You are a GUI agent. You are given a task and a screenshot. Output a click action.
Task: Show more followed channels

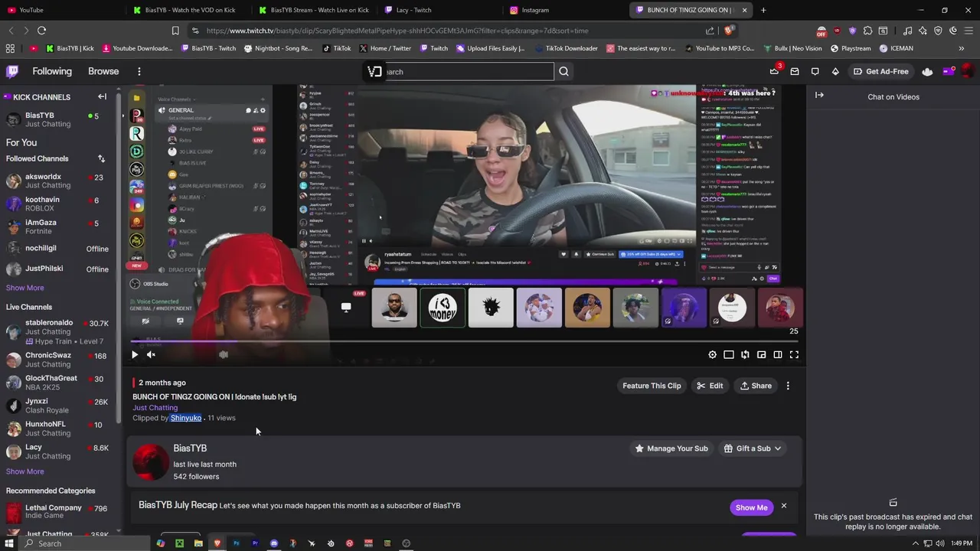(x=25, y=288)
